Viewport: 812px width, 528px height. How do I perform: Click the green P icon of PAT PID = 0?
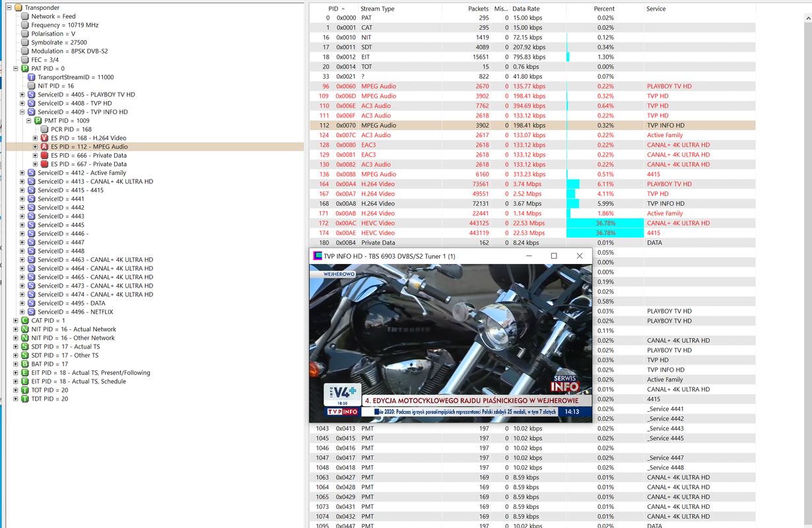click(24, 69)
